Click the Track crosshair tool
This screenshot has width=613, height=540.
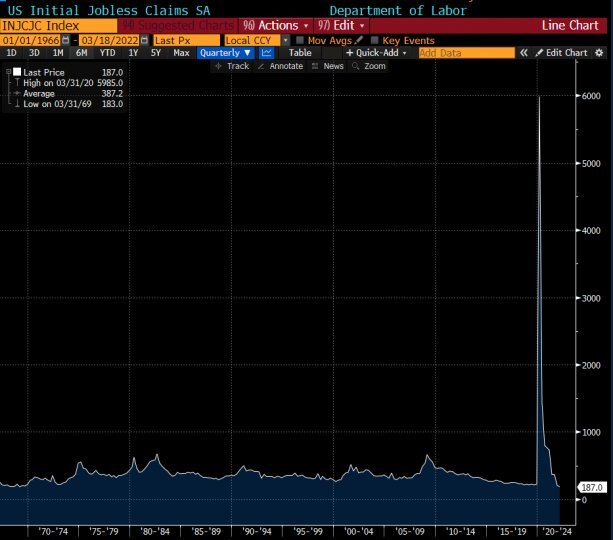click(x=232, y=66)
